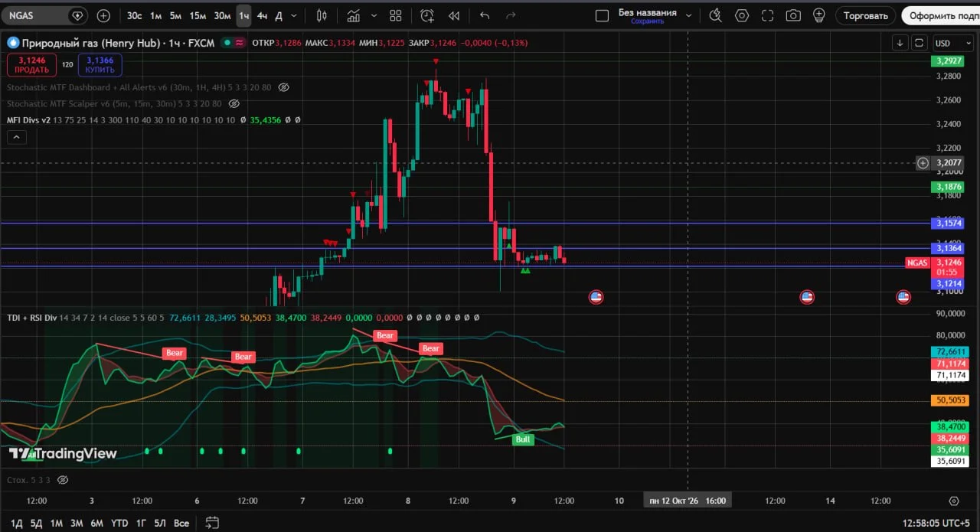Click the 3,1574 blue price line label
Image resolution: width=980 pixels, height=532 pixels.
point(947,223)
